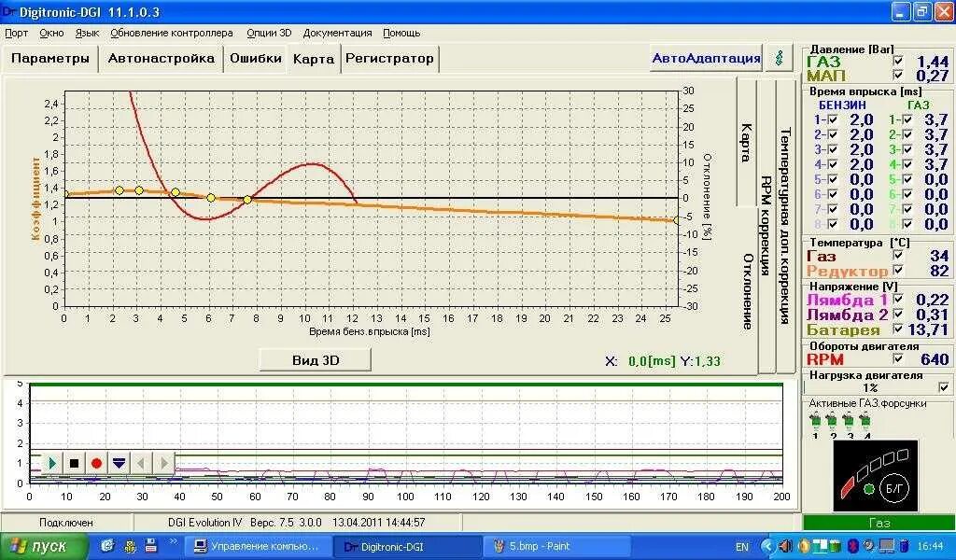Open the Помощь menu

[x=401, y=33]
